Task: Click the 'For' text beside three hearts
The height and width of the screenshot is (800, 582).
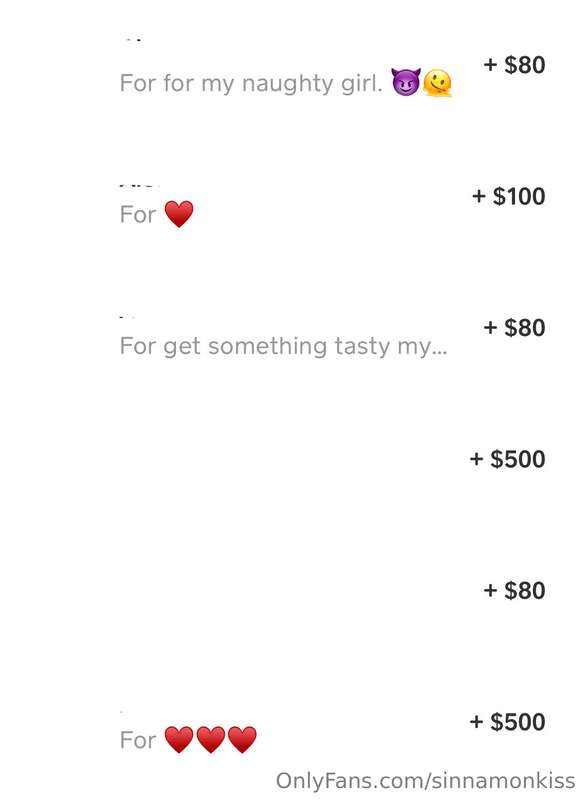Action: click(138, 740)
